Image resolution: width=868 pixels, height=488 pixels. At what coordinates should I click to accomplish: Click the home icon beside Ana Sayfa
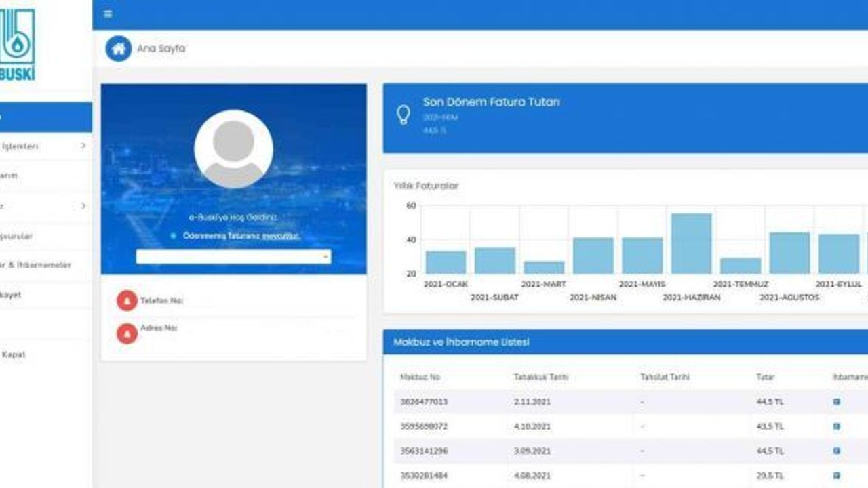119,49
